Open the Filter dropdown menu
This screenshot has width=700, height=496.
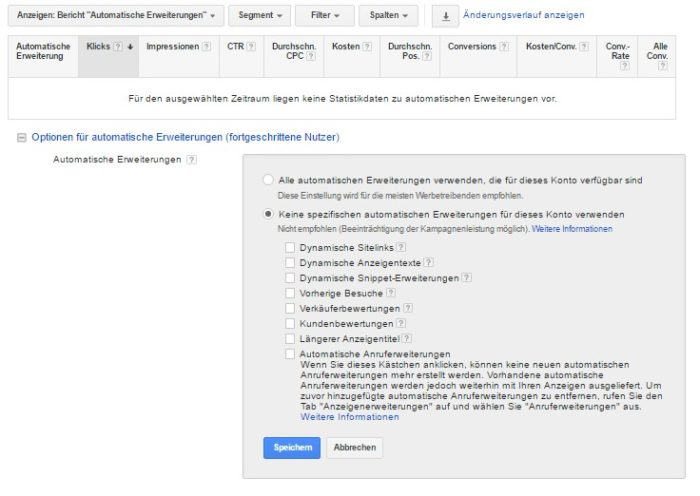coord(325,16)
